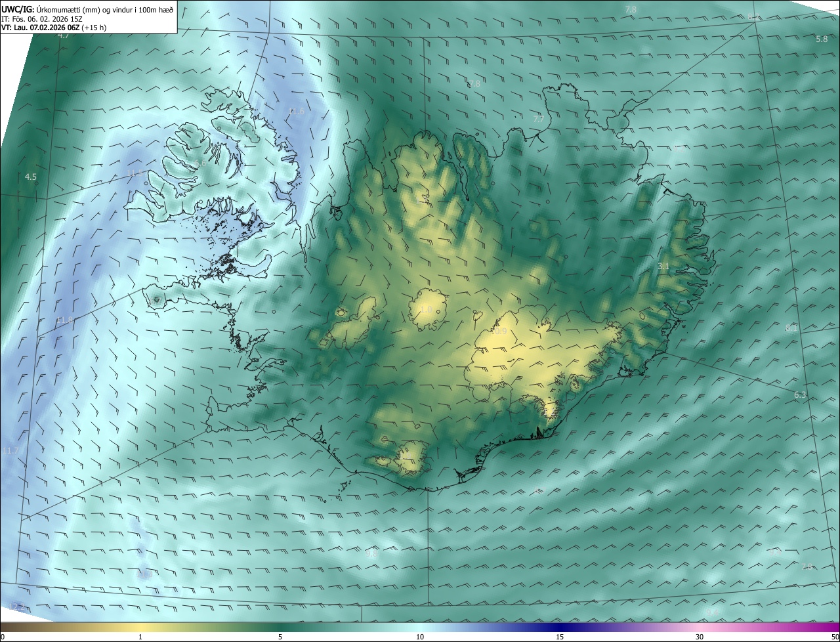Click the colorbar tick label "0"
This screenshot has height=642, width=840.
[x=2, y=637]
